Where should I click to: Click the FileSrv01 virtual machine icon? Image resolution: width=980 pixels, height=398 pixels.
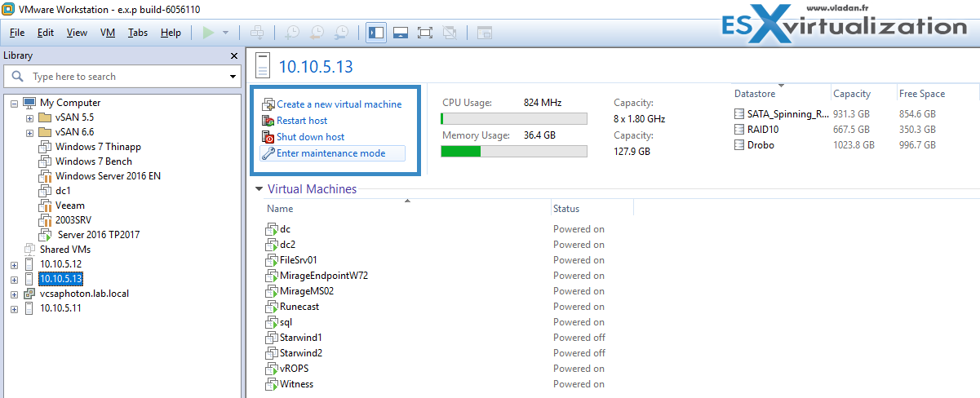point(272,260)
